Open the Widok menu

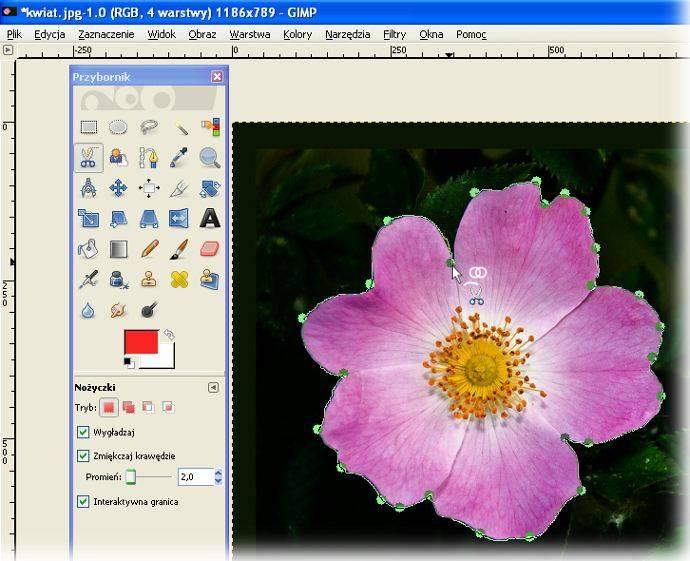click(161, 34)
